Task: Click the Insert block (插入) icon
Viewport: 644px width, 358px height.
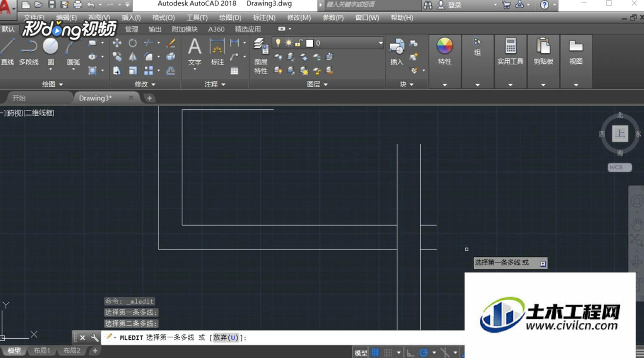Action: tap(397, 52)
